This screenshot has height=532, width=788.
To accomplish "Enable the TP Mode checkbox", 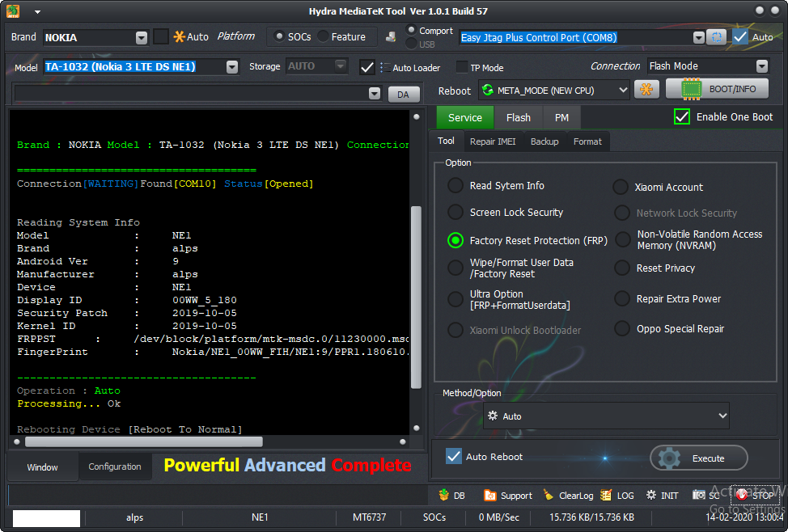I will [461, 67].
